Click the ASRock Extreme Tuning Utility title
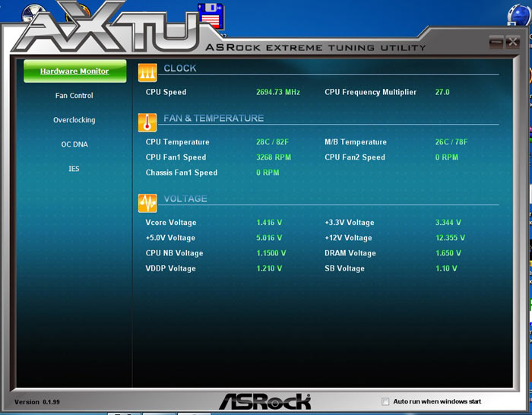The image size is (532, 415). pos(315,48)
